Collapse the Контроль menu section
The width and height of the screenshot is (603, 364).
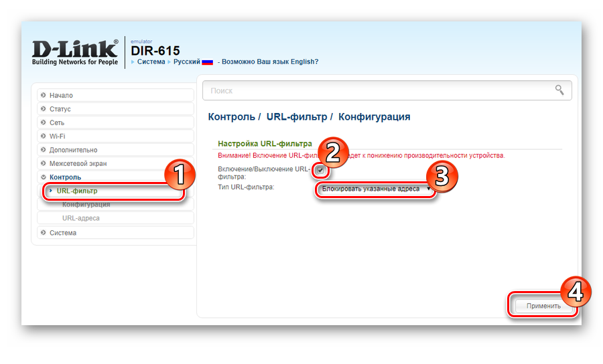pos(115,177)
